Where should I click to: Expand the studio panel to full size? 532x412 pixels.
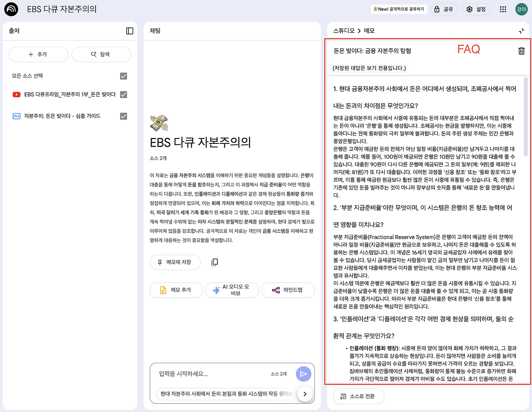click(521, 30)
